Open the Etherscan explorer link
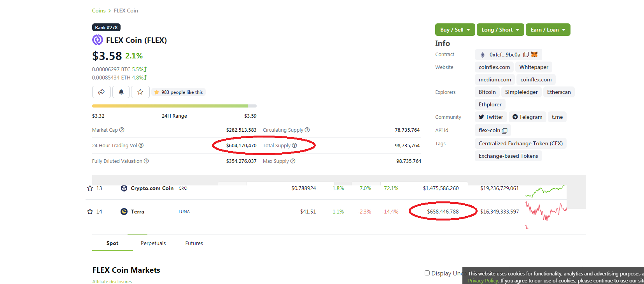 click(x=559, y=92)
